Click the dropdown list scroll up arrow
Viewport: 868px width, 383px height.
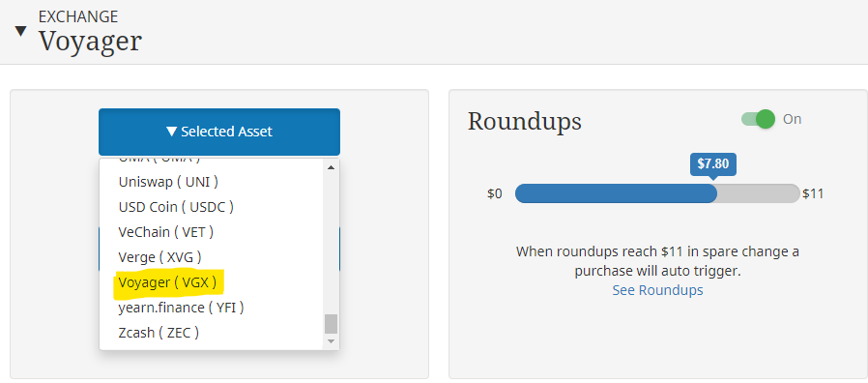point(331,167)
